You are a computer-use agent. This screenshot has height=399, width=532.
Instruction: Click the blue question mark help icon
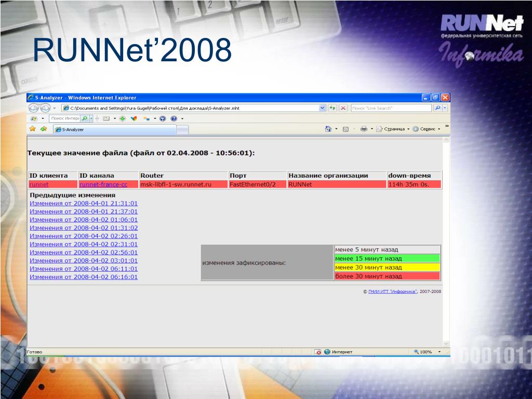click(x=174, y=119)
